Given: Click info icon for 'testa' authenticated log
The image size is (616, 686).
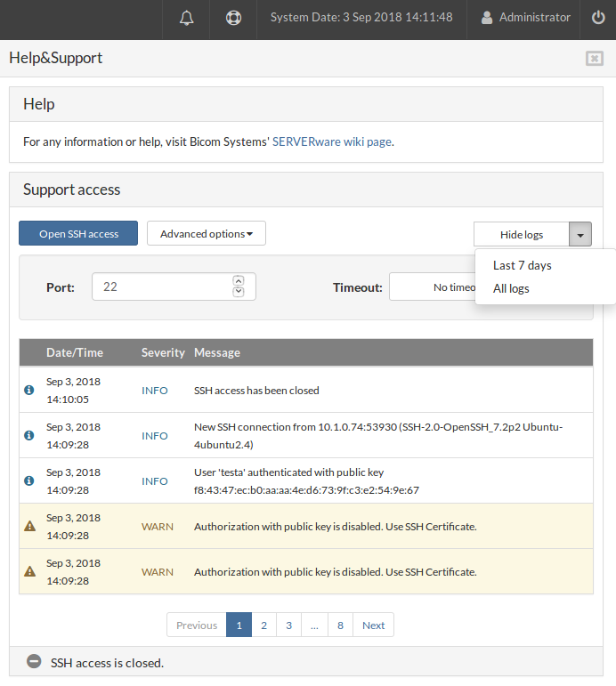Looking at the screenshot, I should [28, 480].
